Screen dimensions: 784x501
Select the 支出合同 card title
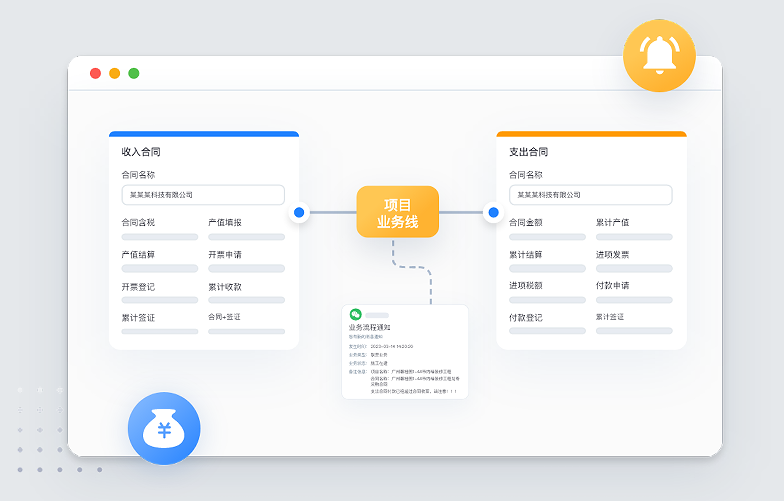tap(528, 152)
